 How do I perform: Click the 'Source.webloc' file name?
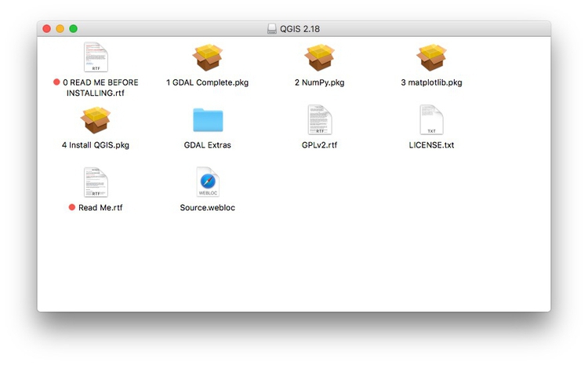coord(208,208)
